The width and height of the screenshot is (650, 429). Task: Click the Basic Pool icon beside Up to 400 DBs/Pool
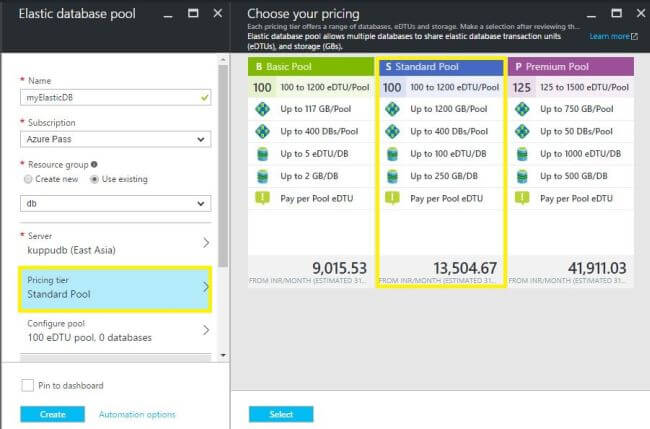pyautogui.click(x=262, y=131)
